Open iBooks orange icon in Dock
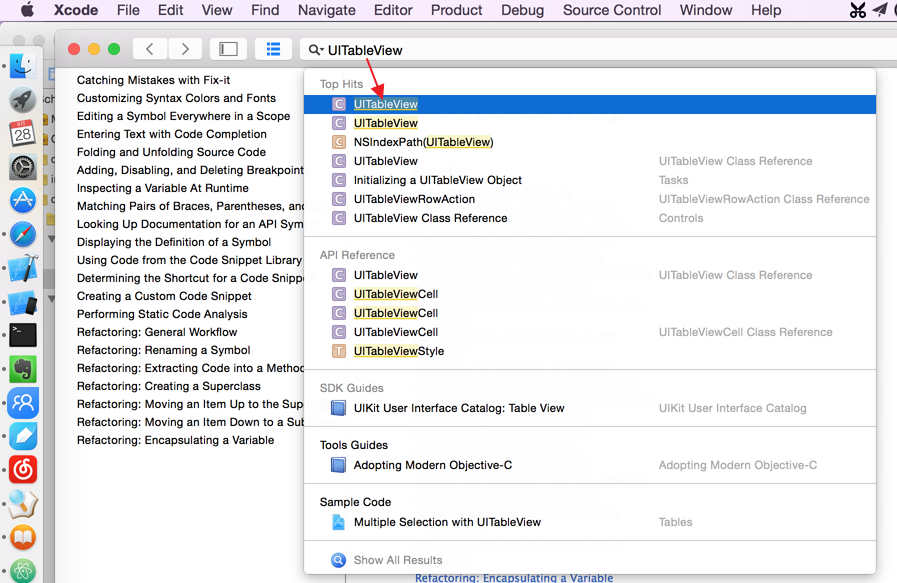Screen dimensions: 897x583 pos(23,537)
